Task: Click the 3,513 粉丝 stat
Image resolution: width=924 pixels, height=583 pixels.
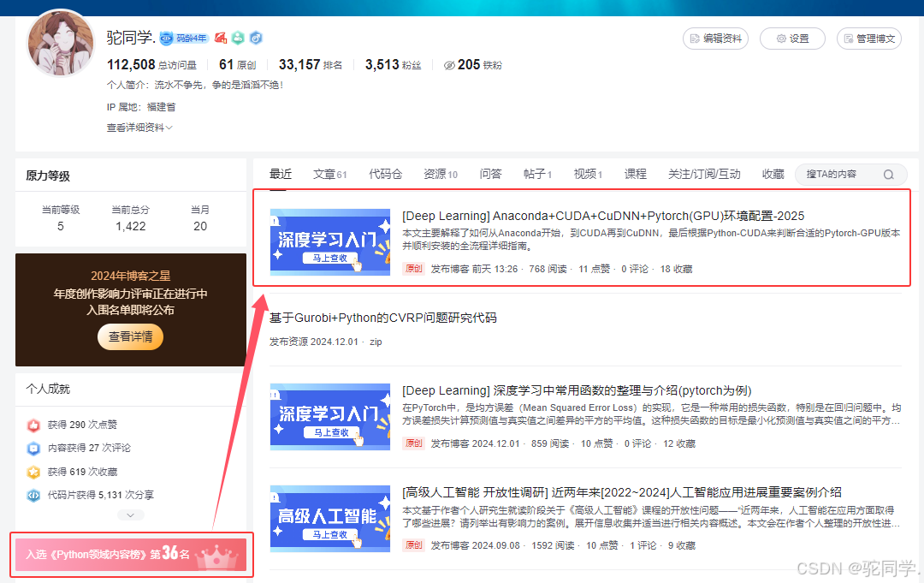Action: click(393, 65)
